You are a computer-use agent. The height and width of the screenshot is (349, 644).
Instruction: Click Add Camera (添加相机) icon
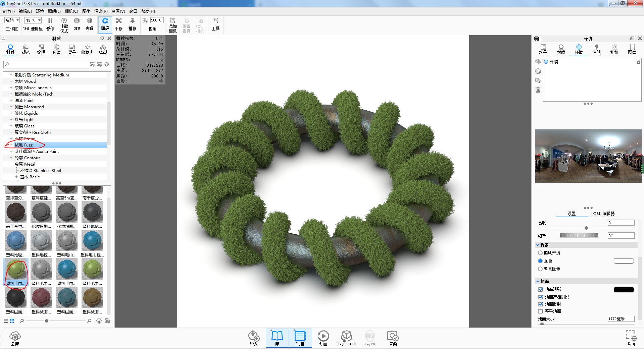[x=173, y=25]
